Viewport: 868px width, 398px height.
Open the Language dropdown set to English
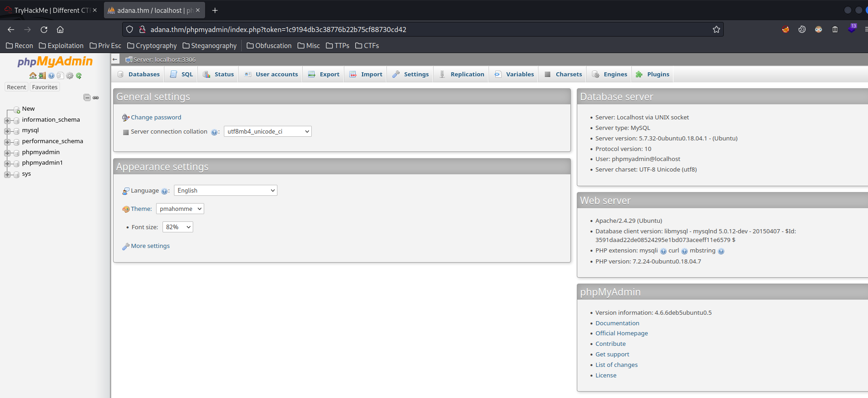click(x=226, y=190)
